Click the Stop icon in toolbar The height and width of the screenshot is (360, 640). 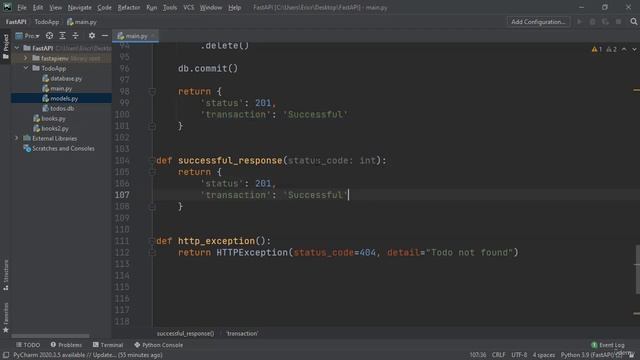[619, 22]
